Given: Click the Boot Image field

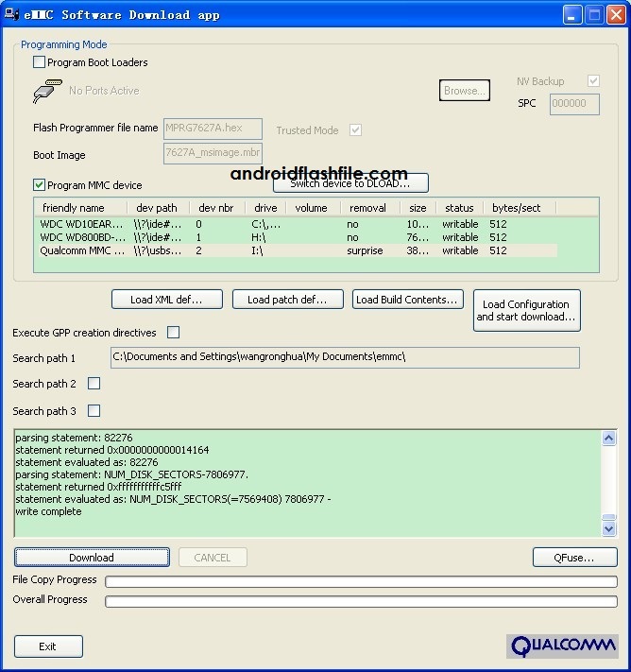Looking at the screenshot, I should (x=213, y=153).
